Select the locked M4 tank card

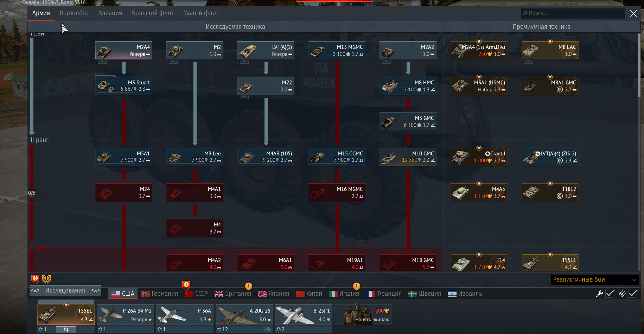(x=195, y=228)
